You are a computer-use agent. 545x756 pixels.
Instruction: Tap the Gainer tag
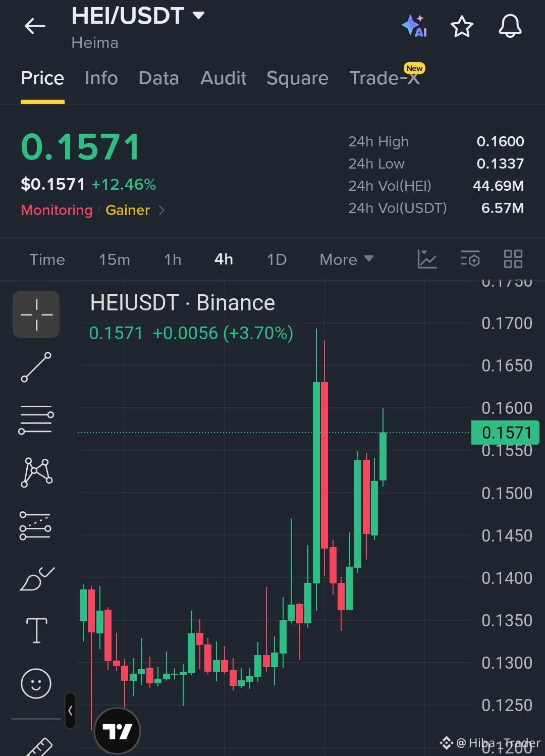[128, 210]
